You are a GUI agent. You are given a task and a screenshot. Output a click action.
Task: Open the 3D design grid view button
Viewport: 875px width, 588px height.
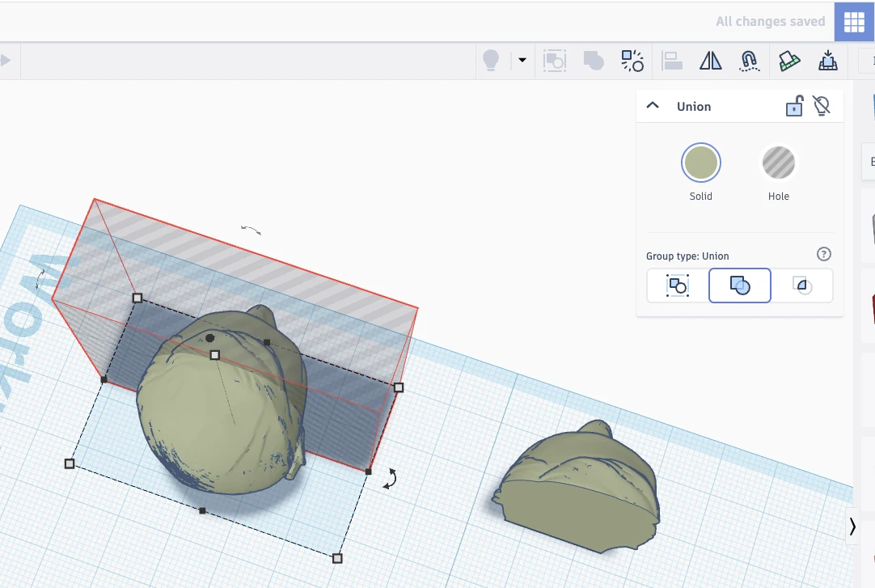(854, 22)
